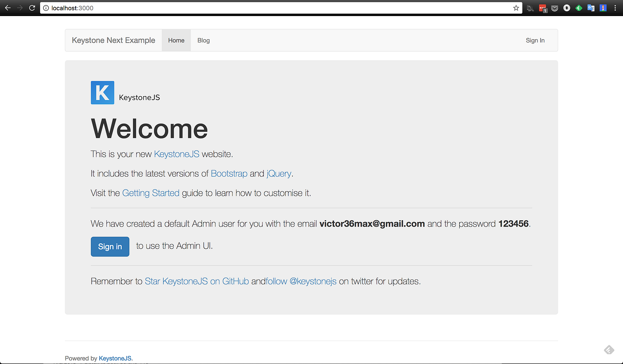This screenshot has width=623, height=364.
Task: Click the page info icon in address bar
Action: 46,8
